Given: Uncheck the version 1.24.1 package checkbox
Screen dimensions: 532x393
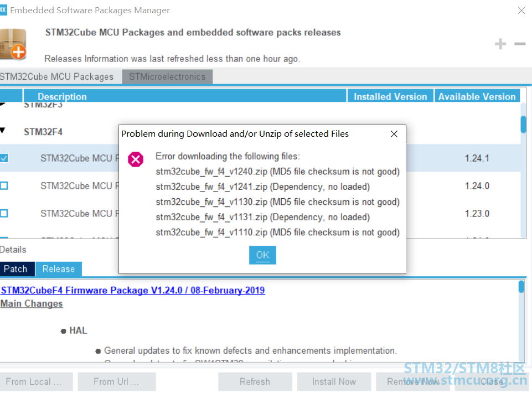Looking at the screenshot, I should click(4, 158).
